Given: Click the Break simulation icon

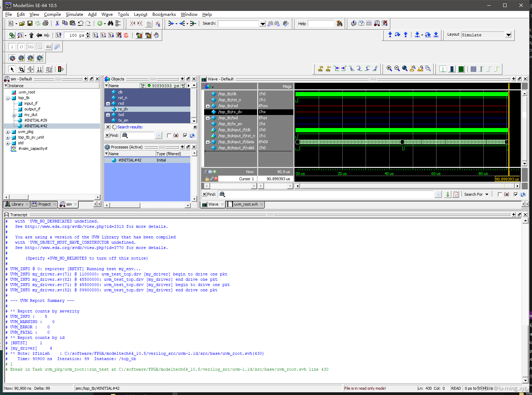Looking at the screenshot, I should (x=119, y=35).
